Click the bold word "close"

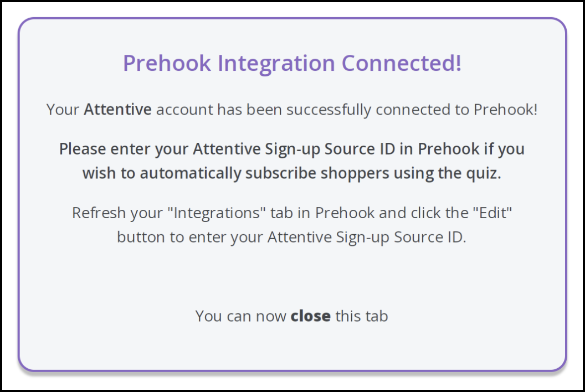click(310, 316)
